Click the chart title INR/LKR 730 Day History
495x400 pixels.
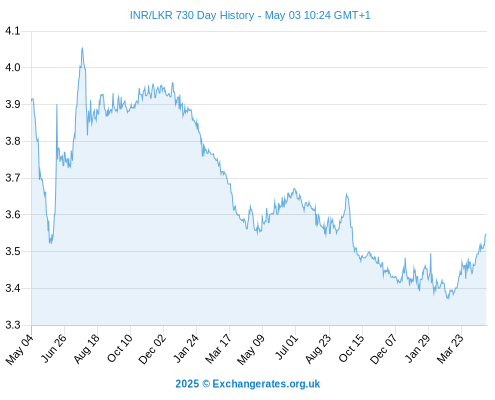tap(192, 15)
